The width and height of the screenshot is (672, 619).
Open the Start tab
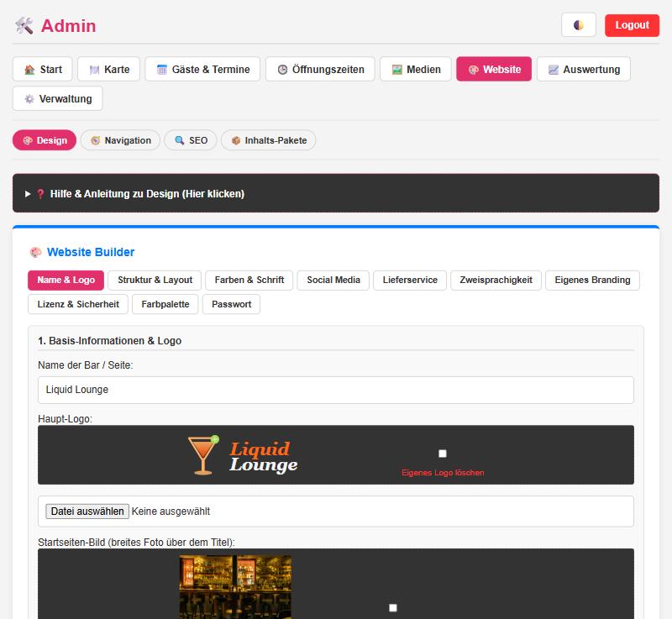coord(43,69)
